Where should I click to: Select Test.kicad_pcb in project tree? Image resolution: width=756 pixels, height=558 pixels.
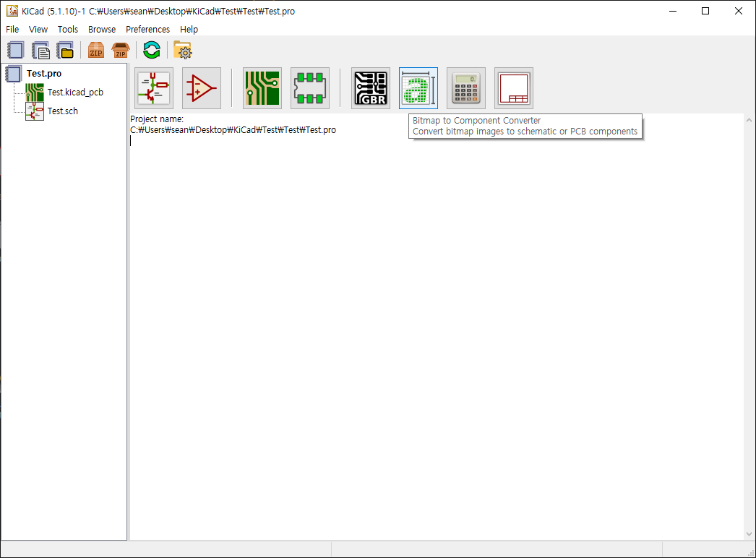75,92
